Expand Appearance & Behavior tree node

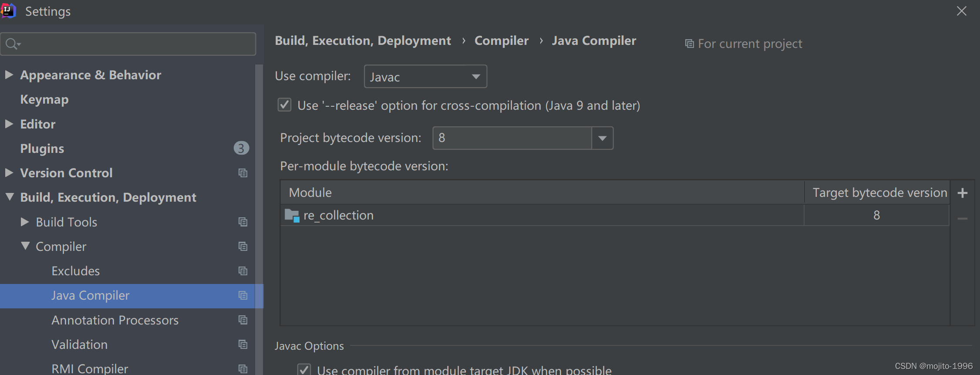click(x=9, y=74)
